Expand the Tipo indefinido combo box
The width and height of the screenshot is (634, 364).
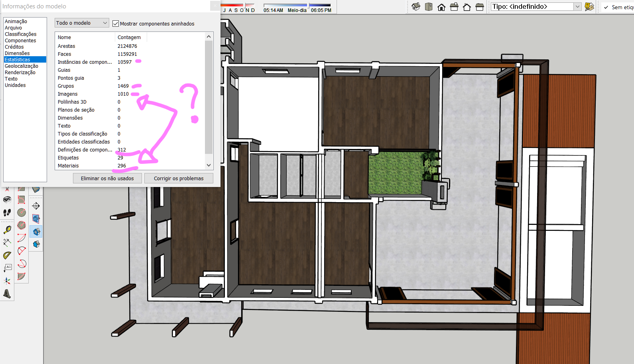[x=577, y=7]
